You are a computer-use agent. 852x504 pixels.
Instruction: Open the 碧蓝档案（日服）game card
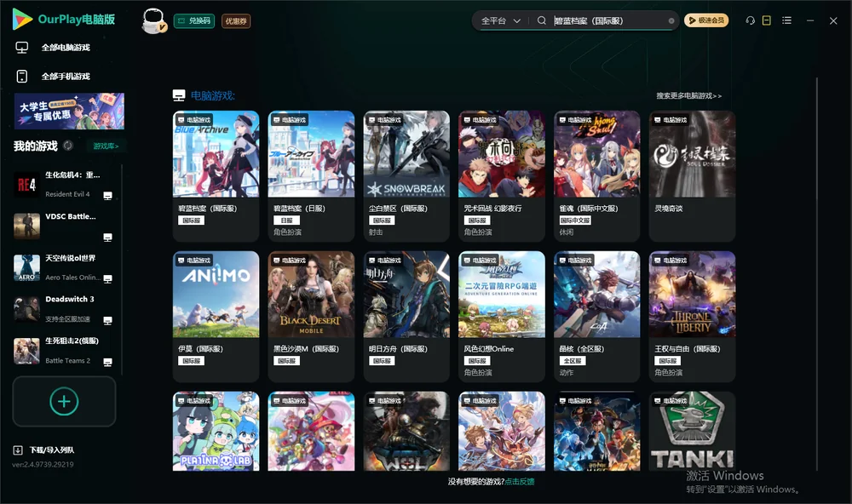tap(311, 176)
